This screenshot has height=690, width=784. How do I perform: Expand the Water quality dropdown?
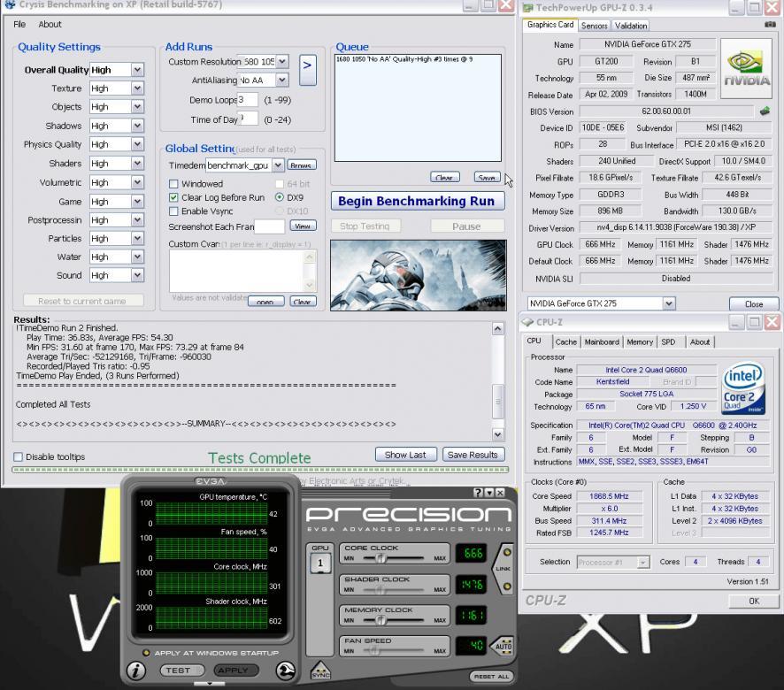pyautogui.click(x=137, y=257)
